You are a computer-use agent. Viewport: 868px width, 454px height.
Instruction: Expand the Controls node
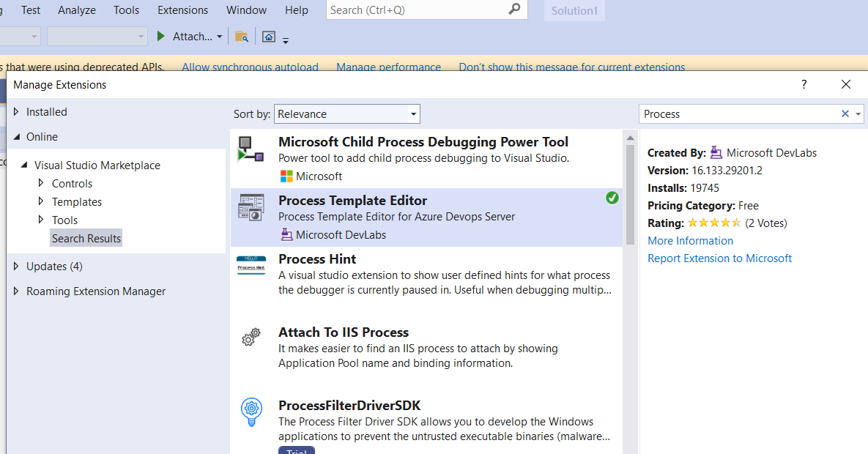pyautogui.click(x=40, y=183)
